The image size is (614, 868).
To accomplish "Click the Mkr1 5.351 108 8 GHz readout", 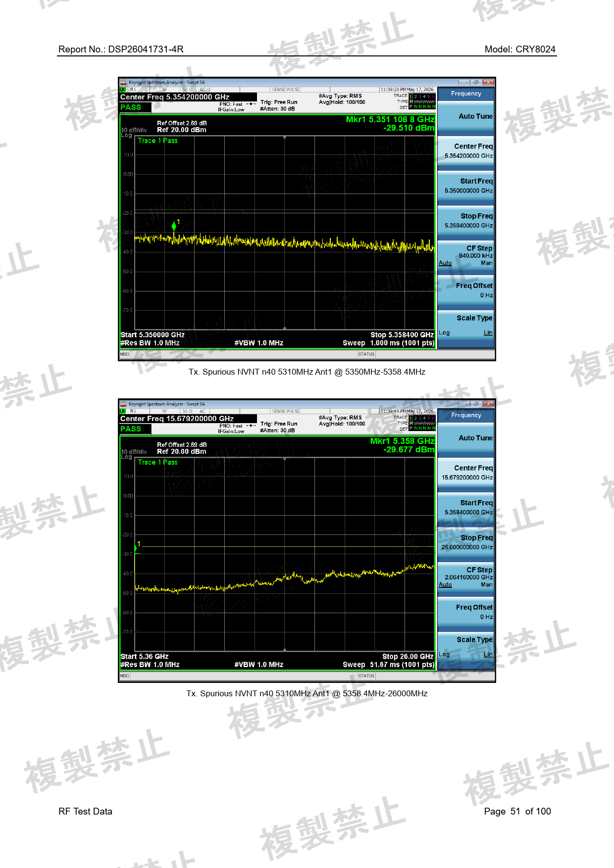I will [390, 119].
